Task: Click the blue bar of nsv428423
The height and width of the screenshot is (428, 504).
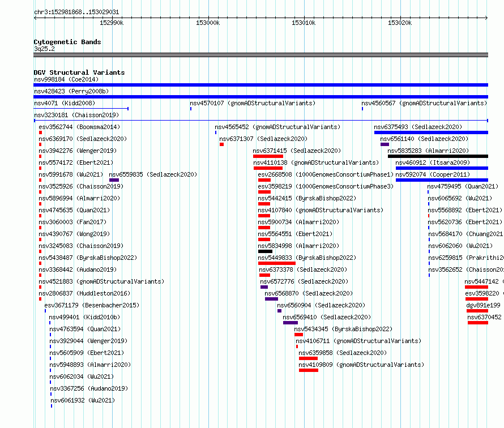Action: pos(260,97)
